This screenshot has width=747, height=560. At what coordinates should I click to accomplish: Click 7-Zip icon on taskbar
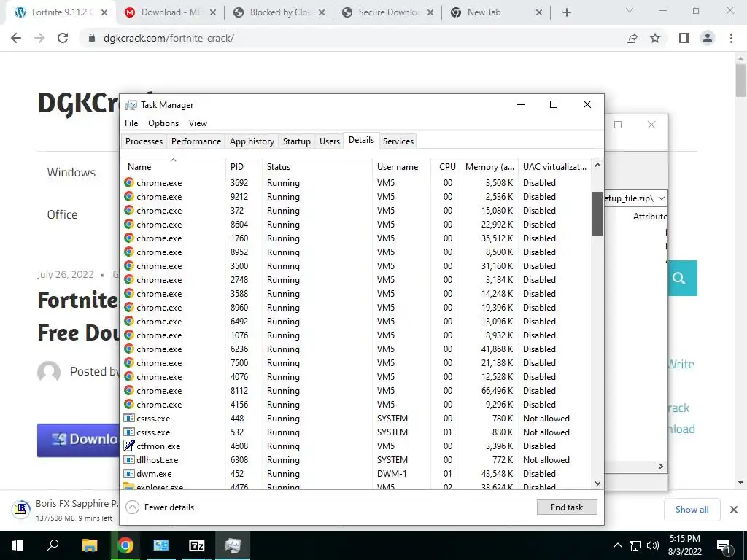click(197, 545)
